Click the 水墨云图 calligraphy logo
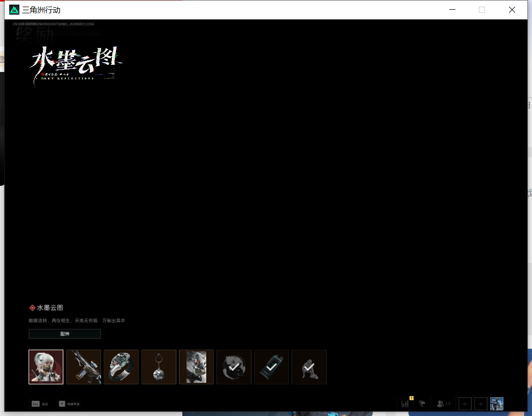Viewport: 532px width, 416px height. (77, 65)
